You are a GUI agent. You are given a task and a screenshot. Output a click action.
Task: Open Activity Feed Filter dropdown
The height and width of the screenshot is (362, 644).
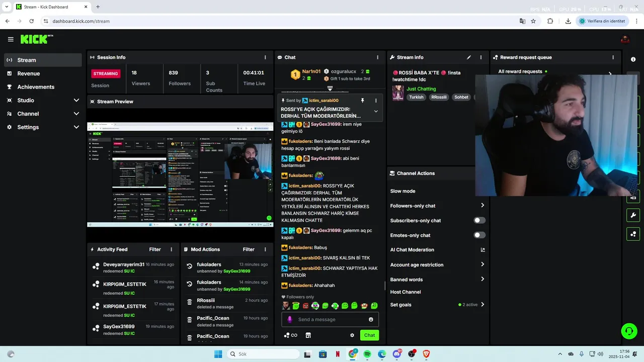coord(155,249)
